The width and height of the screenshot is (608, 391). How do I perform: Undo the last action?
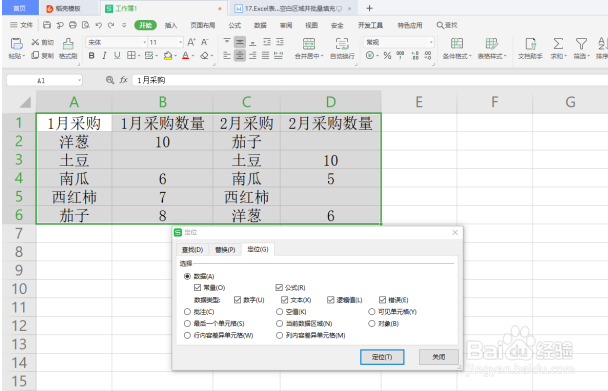98,25
